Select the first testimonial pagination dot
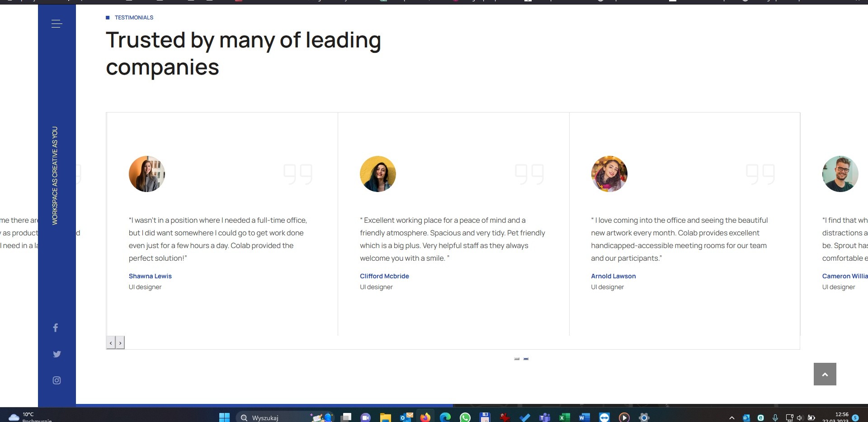The width and height of the screenshot is (868, 422). click(517, 359)
